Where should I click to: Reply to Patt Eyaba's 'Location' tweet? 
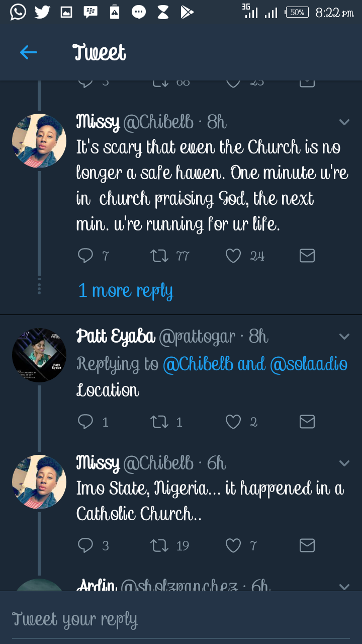86,421
